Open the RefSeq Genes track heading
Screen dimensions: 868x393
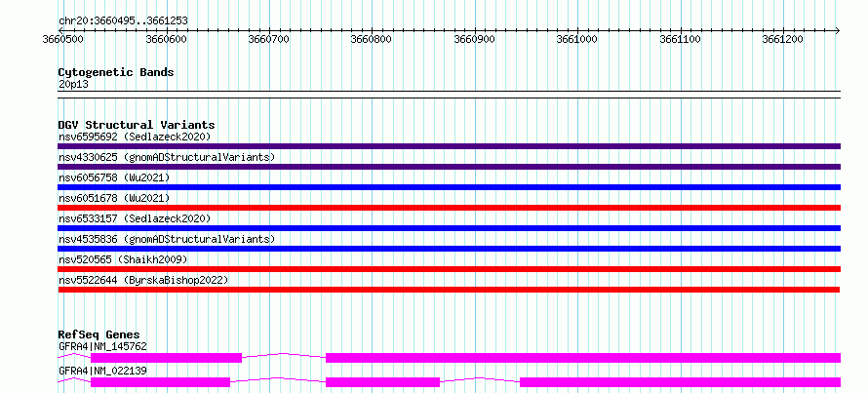coord(99,334)
